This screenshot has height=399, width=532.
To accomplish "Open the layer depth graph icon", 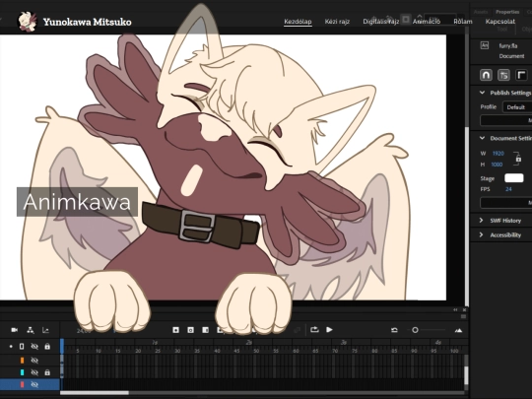I will click(x=45, y=330).
